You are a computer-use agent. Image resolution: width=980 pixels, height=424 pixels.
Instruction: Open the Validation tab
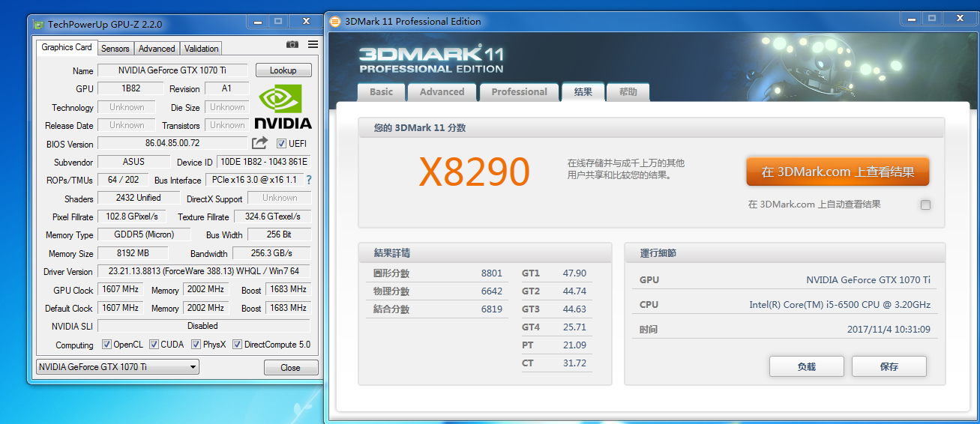click(x=202, y=49)
